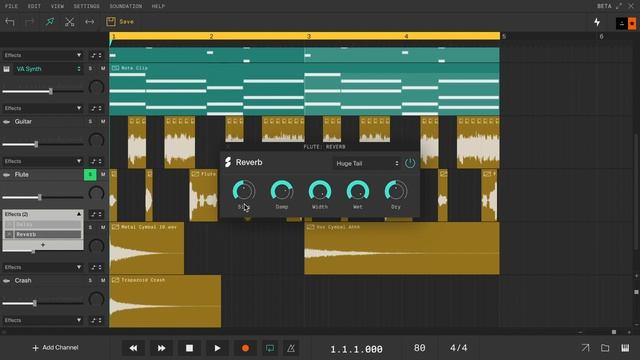Click the Guitar track instrument icon

coord(7,122)
